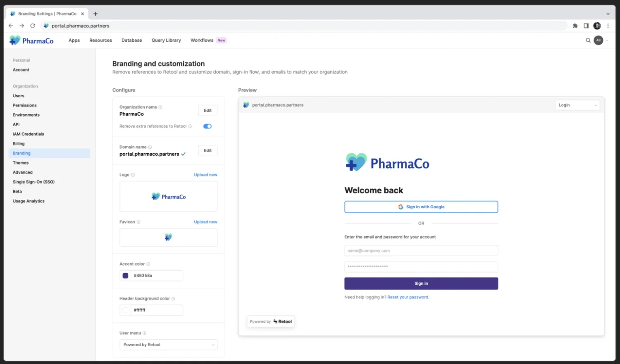Open Permissions settings in sidebar
This screenshot has width=620, height=364.
25,105
